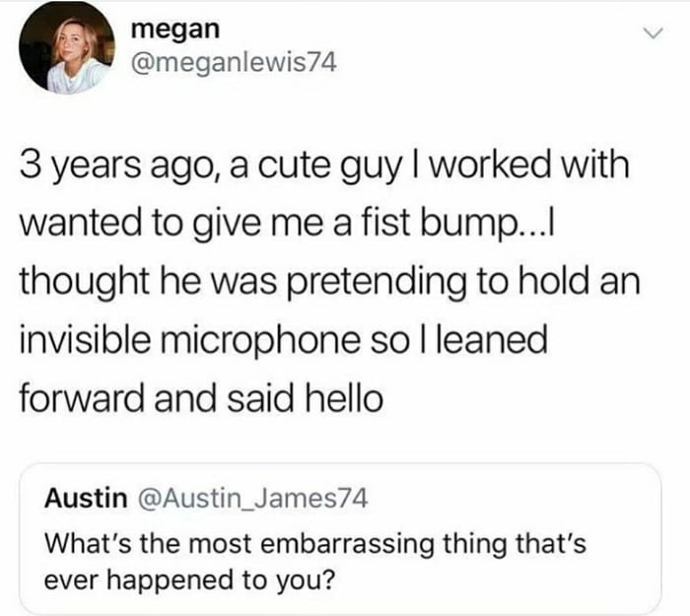Open the quoted tweet from Austin
Image resolution: width=690 pixels, height=616 pixels.
[x=340, y=538]
